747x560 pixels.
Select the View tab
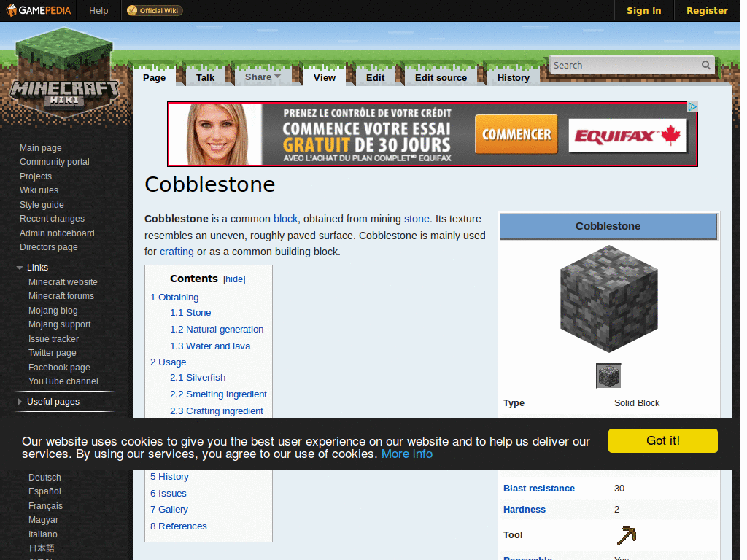tap(325, 77)
